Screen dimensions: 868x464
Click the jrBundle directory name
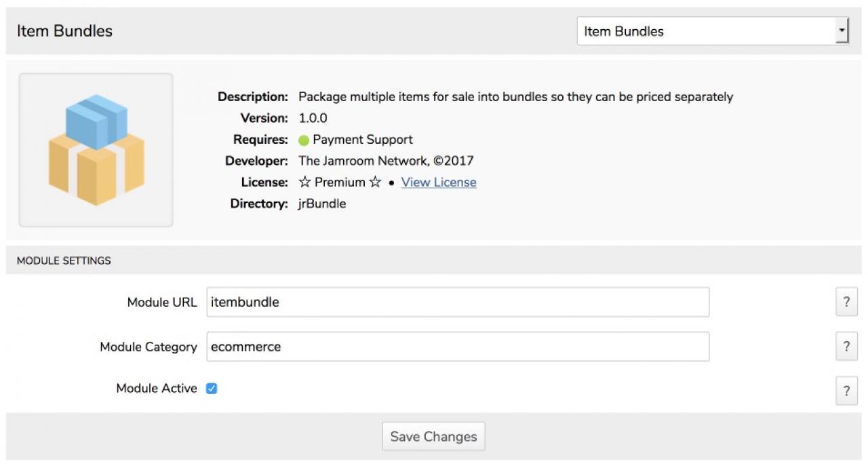322,204
